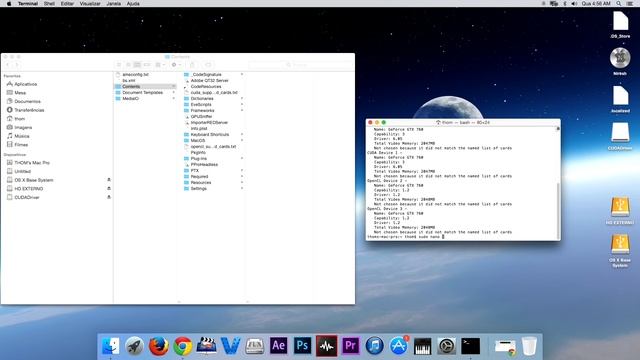
Task: Switch Finder to list view
Action: pyautogui.click(x=128, y=65)
